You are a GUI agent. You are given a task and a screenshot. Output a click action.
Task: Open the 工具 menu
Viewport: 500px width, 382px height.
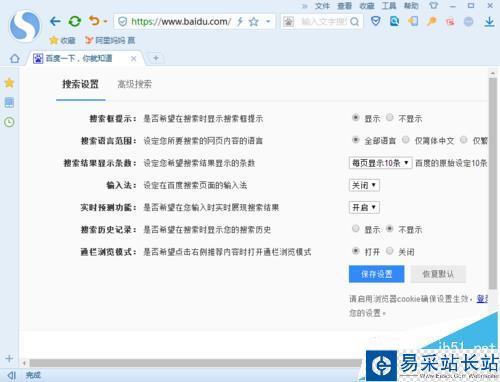pyautogui.click(x=389, y=6)
